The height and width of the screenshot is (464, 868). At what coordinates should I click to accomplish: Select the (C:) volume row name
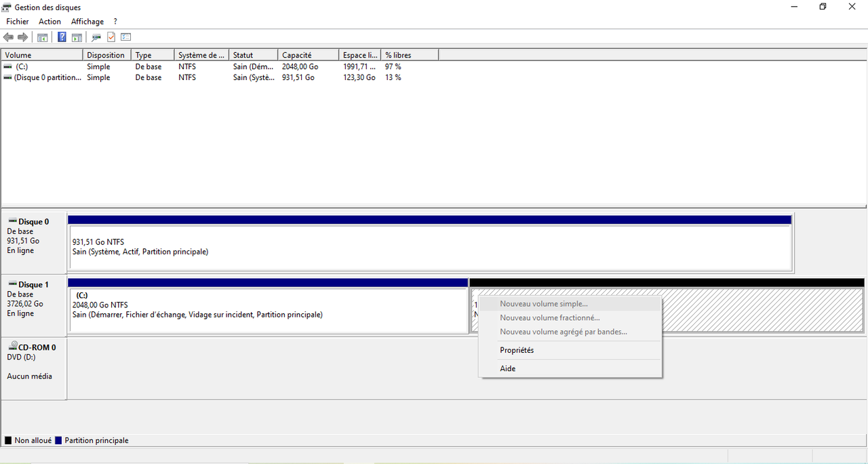[x=22, y=67]
